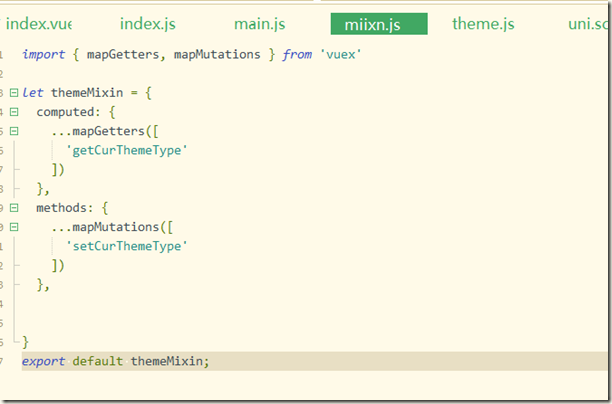Screen dimensions: 612x404
Task: Collapse the themeMixin declaration fold marker
Action: (14, 92)
